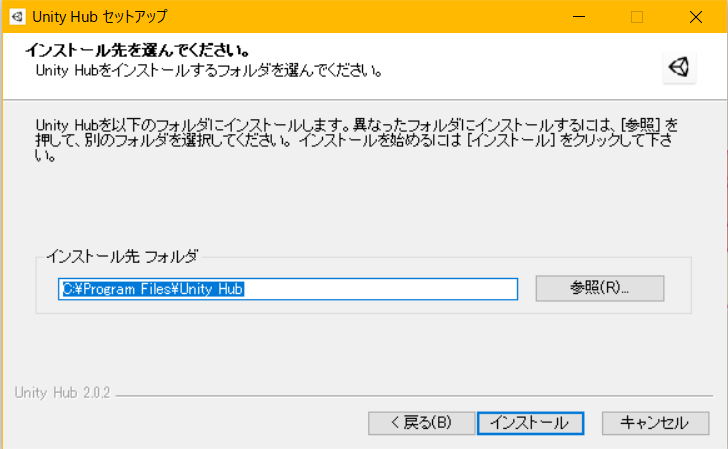Screen dimensions: 728x449
Task: Click the separator line beside the version label
Action: tap(414, 396)
